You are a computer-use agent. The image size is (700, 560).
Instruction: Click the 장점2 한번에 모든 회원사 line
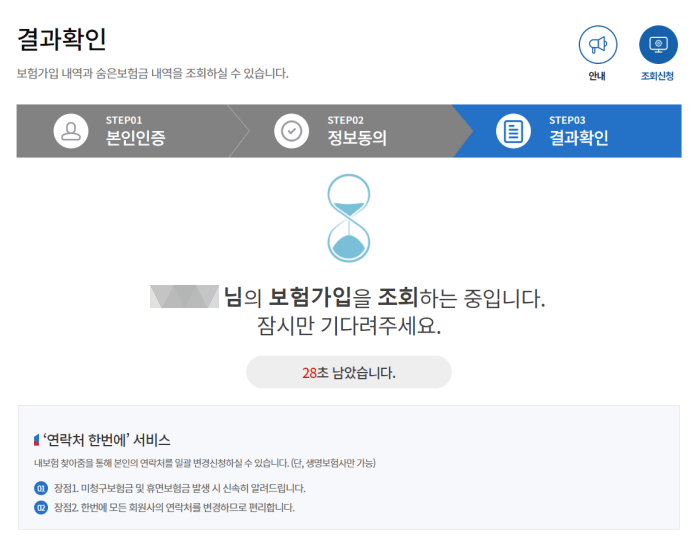click(174, 508)
